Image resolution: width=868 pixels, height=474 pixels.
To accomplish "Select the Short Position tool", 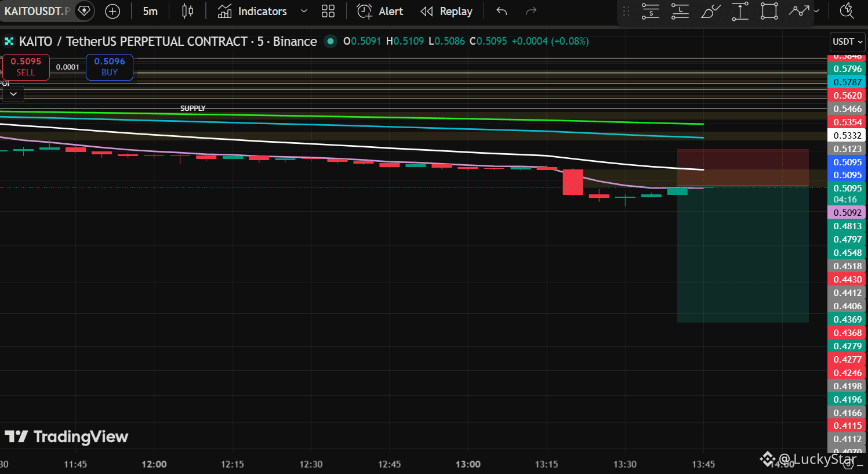I will pos(651,11).
